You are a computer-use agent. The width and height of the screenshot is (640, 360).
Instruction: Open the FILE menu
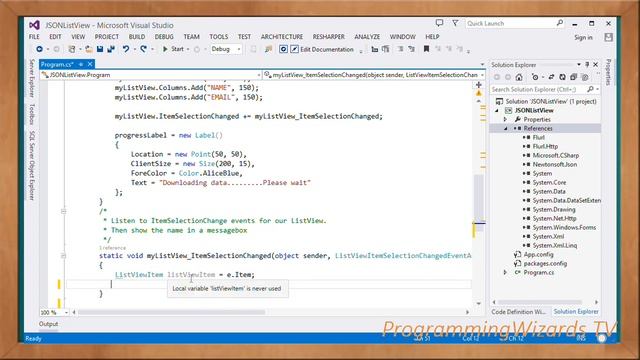coord(34,37)
